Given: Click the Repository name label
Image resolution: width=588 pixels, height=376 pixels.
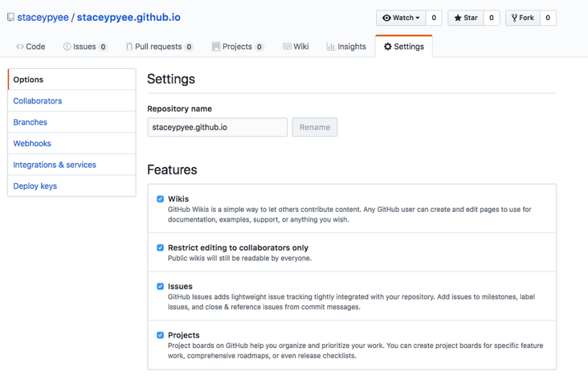Looking at the screenshot, I should click(x=180, y=109).
